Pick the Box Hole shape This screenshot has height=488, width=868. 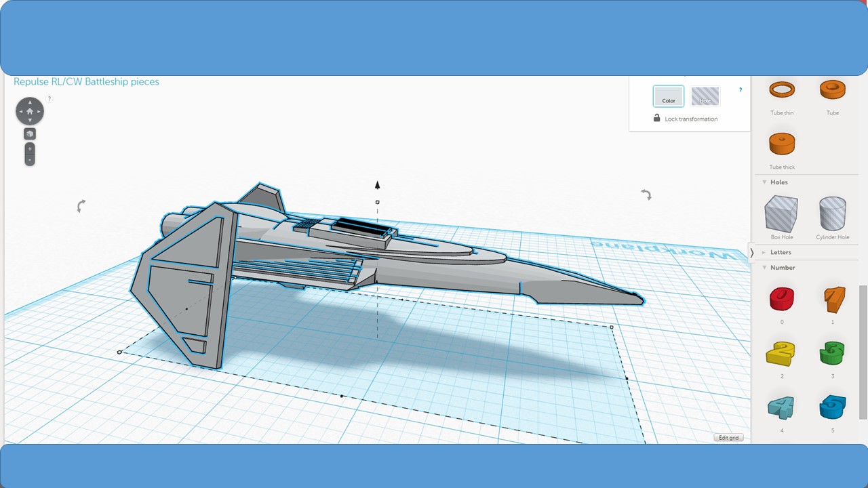pos(781,213)
